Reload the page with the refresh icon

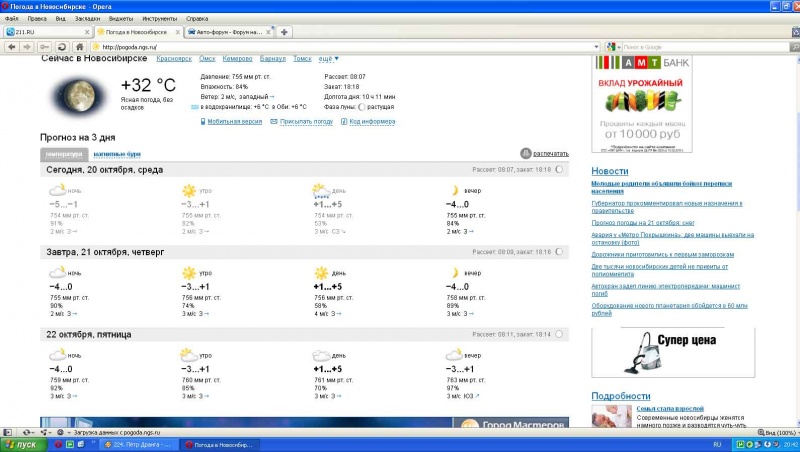click(x=62, y=47)
